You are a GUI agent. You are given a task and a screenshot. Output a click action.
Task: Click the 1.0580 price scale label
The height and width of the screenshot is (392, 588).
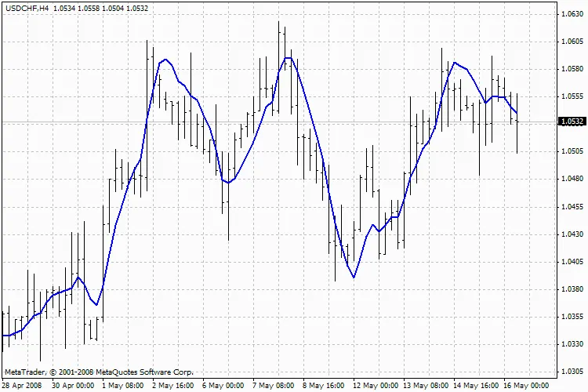570,69
